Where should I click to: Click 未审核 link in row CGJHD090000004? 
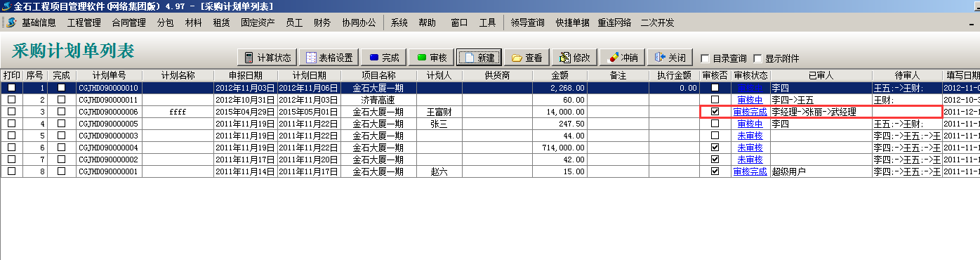pos(750,148)
